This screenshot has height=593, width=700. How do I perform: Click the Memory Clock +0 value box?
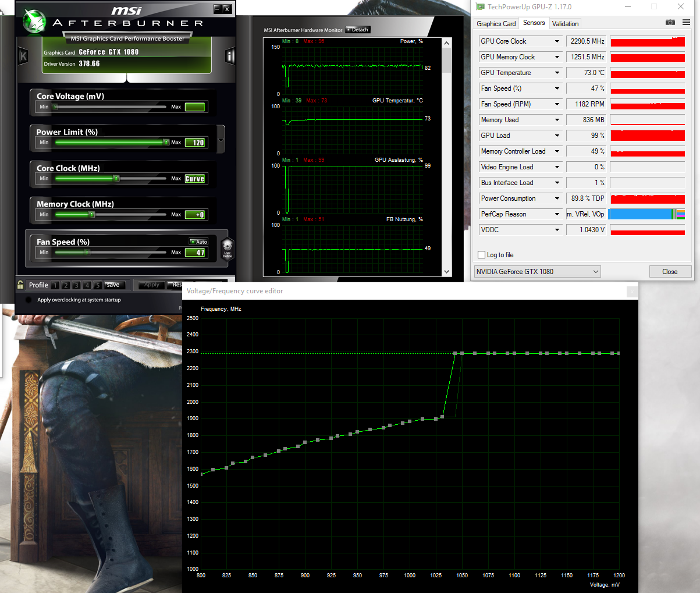pos(195,215)
